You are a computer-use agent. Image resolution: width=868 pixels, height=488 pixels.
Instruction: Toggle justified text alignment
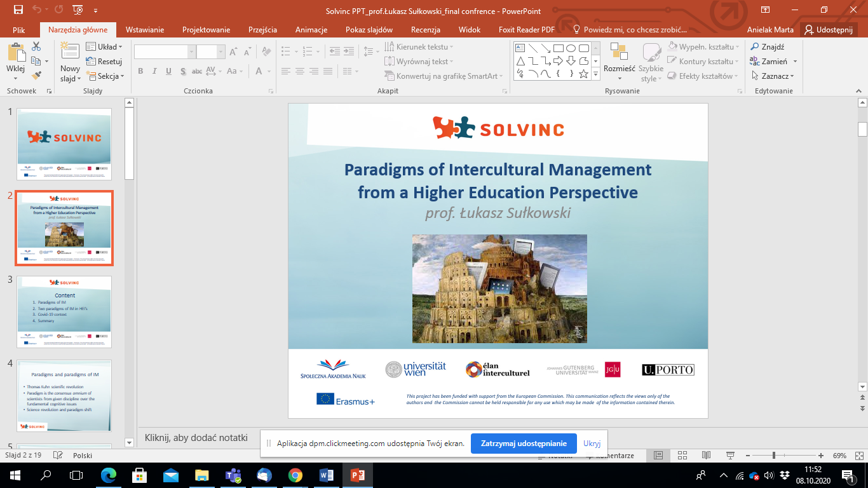tap(329, 71)
